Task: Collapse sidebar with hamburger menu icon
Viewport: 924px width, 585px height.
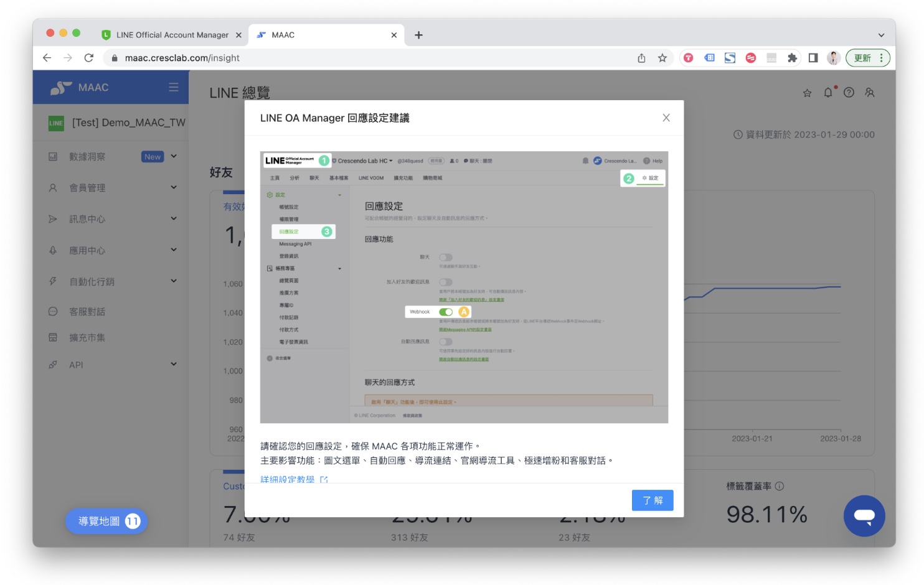Action: coord(174,88)
